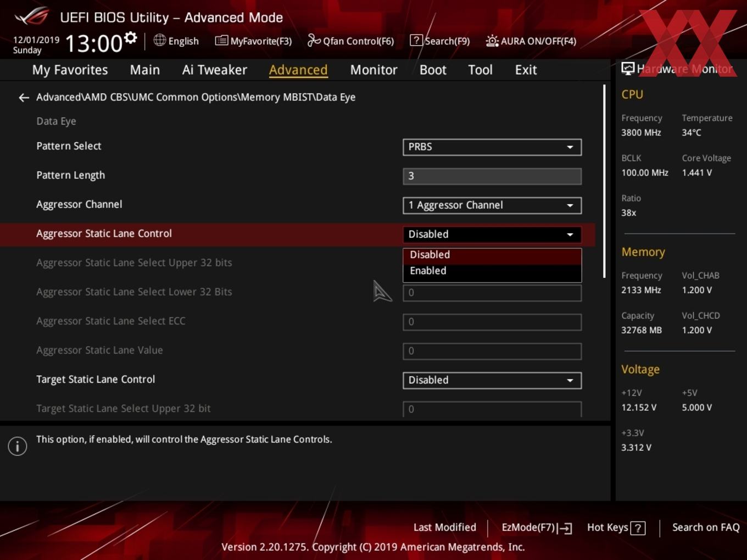
Task: Click the memory capacity 32768 MB value
Action: pos(642,330)
